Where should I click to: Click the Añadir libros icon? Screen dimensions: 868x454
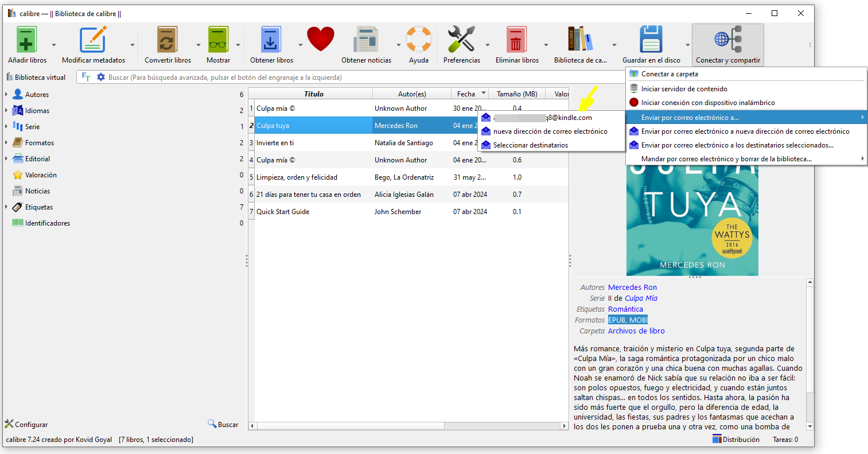click(x=26, y=40)
